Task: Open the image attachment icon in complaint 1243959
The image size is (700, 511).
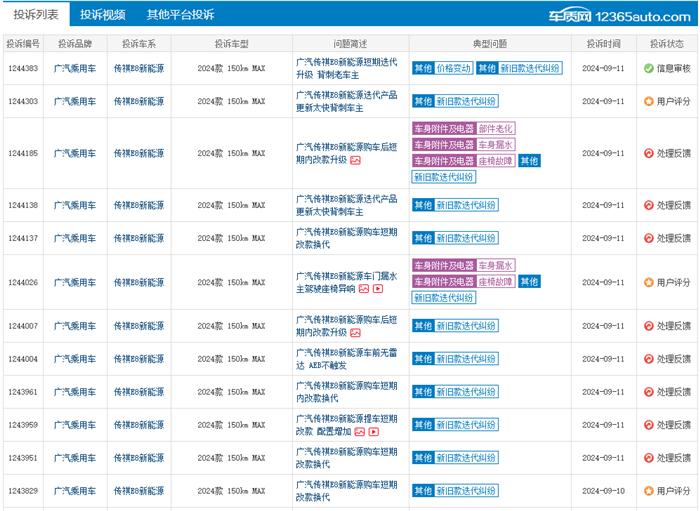Action: [x=360, y=432]
